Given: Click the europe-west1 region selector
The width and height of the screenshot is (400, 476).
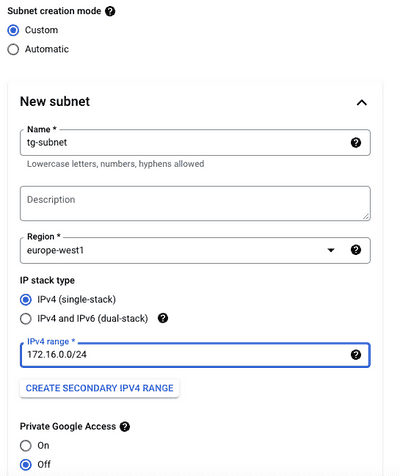Looking at the screenshot, I should pyautogui.click(x=195, y=250).
